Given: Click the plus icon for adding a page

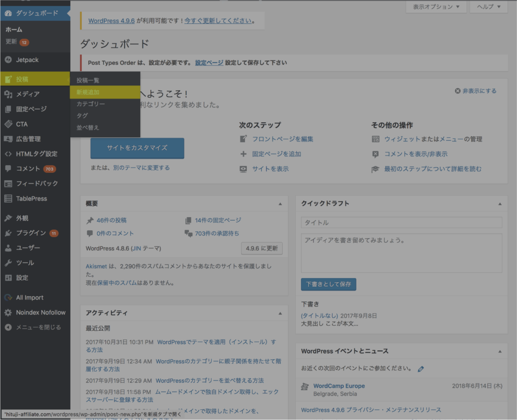Looking at the screenshot, I should [243, 154].
